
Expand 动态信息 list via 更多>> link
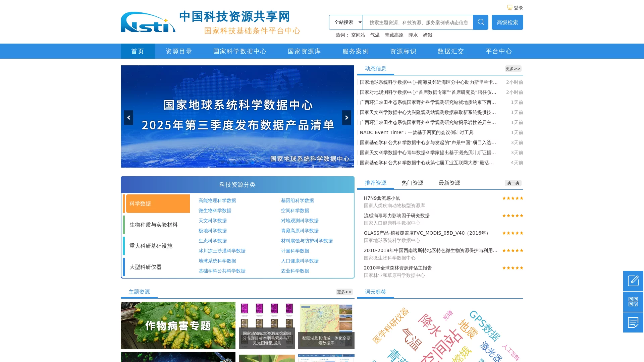513,69
